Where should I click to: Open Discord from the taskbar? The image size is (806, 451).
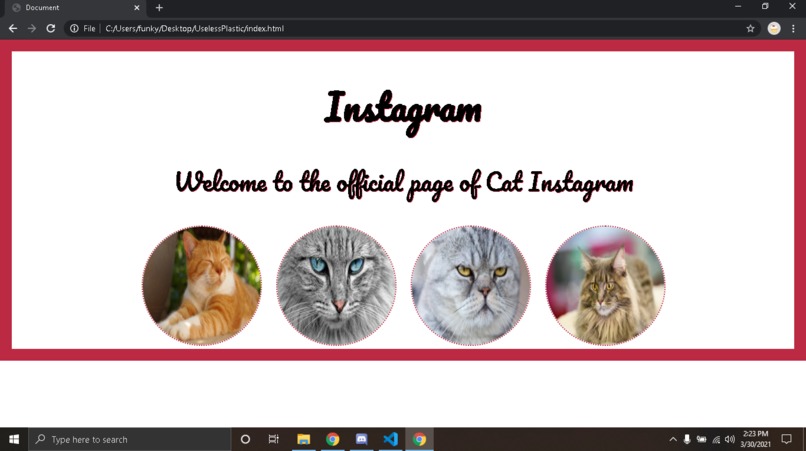click(x=361, y=439)
